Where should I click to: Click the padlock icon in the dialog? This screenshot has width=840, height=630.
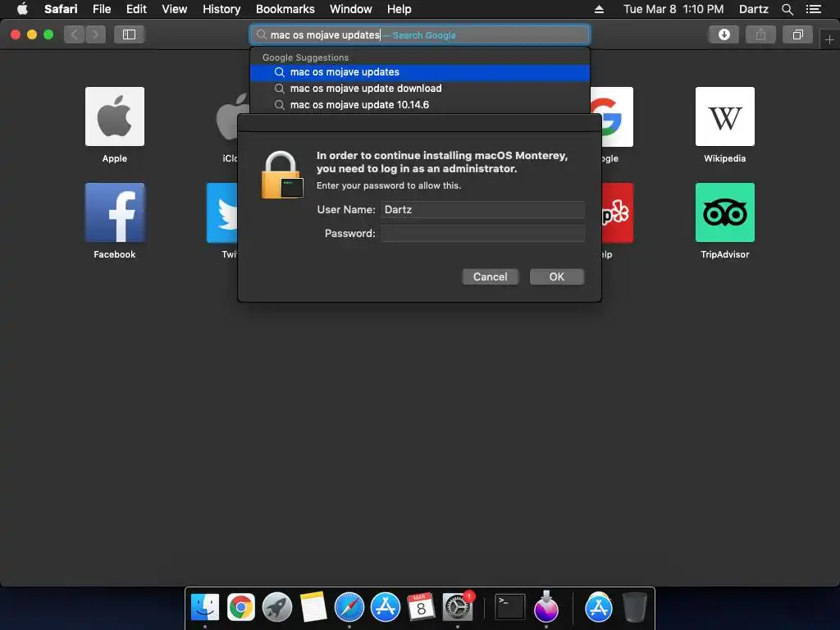click(x=282, y=176)
